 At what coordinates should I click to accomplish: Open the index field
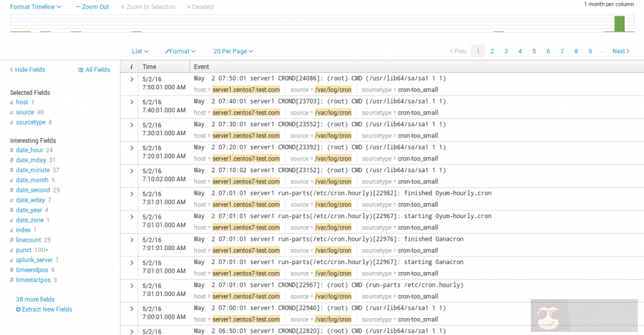click(23, 230)
